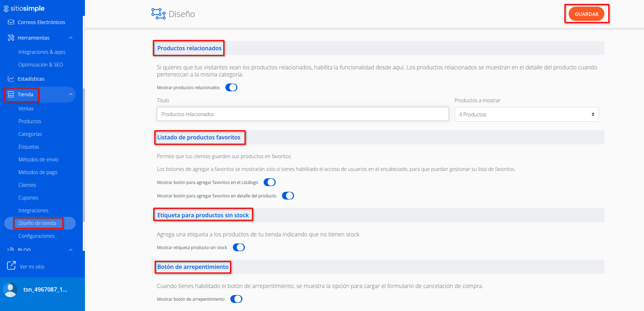Go to Optimización & SEO

(41, 65)
